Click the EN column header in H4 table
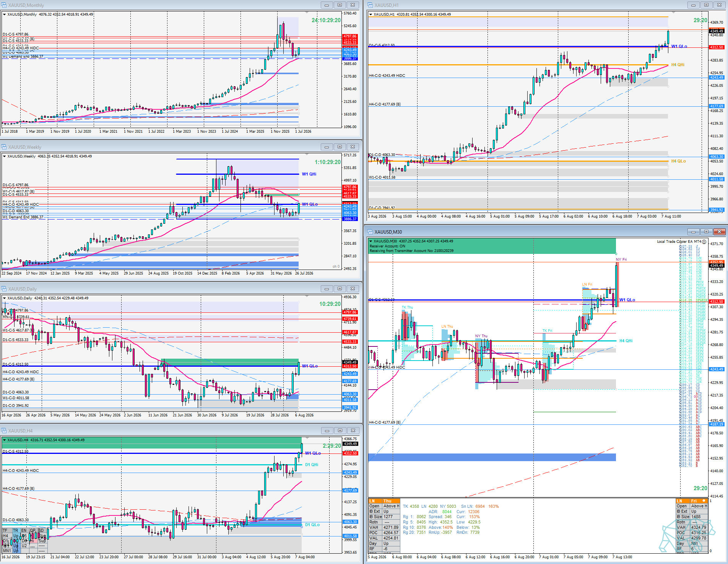Image resolution: width=728 pixels, height=564 pixels. pos(24,530)
